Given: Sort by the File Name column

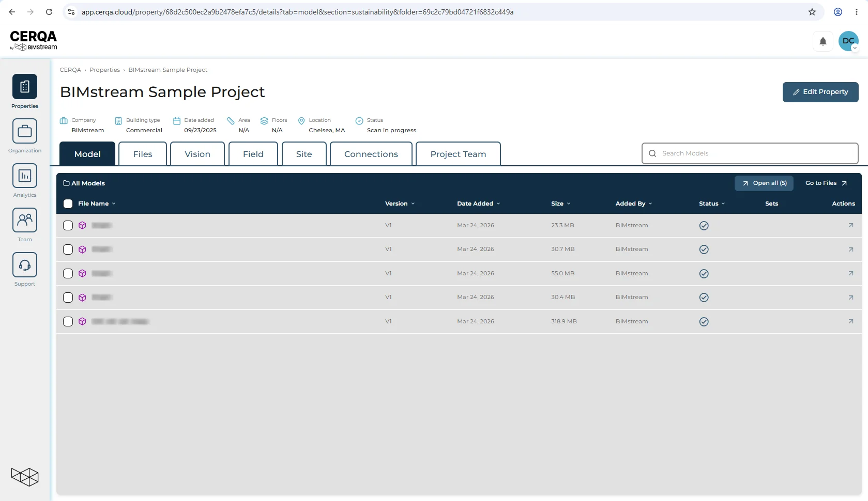Looking at the screenshot, I should (97, 203).
